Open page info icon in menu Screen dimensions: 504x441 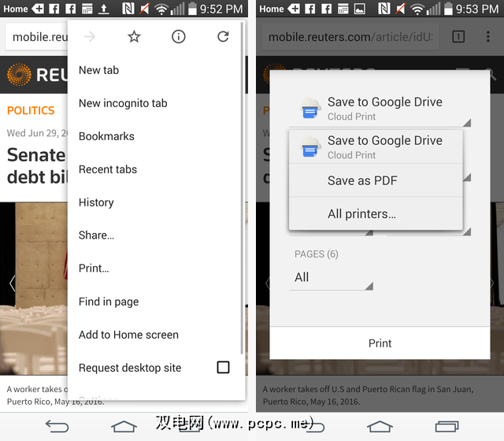[179, 37]
